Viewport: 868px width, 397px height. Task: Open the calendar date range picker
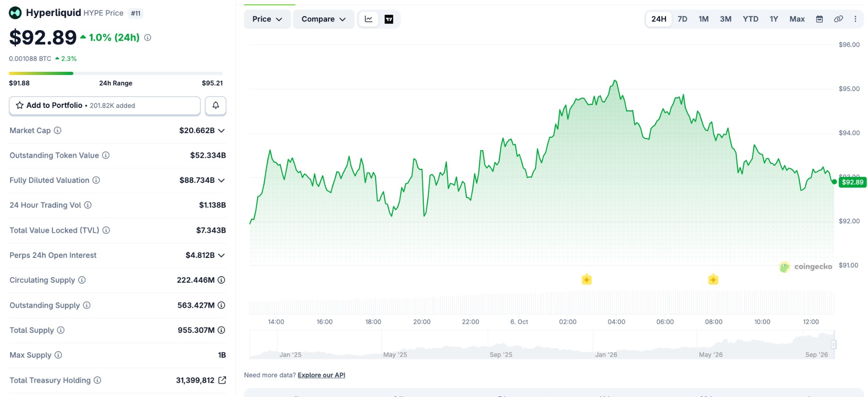point(820,19)
